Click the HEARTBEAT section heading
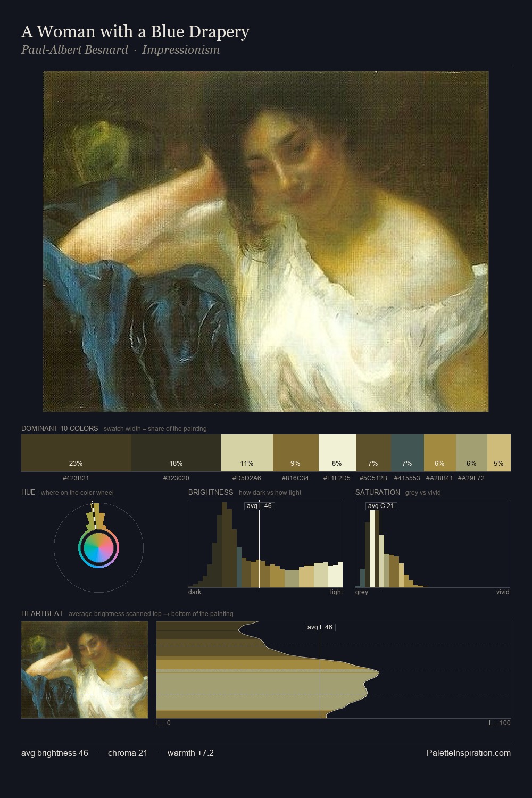532x798 pixels. (x=42, y=613)
